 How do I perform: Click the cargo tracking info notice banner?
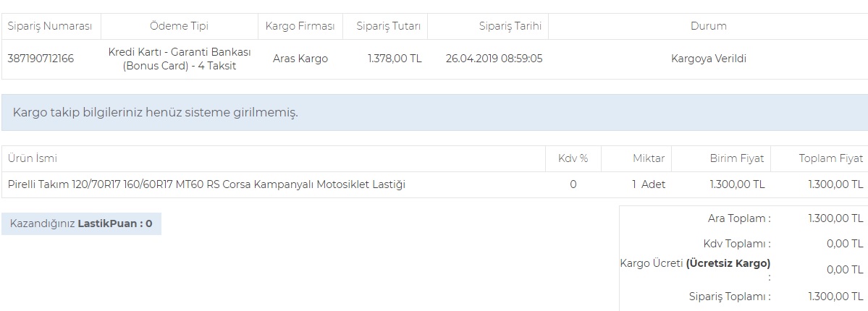click(x=434, y=112)
